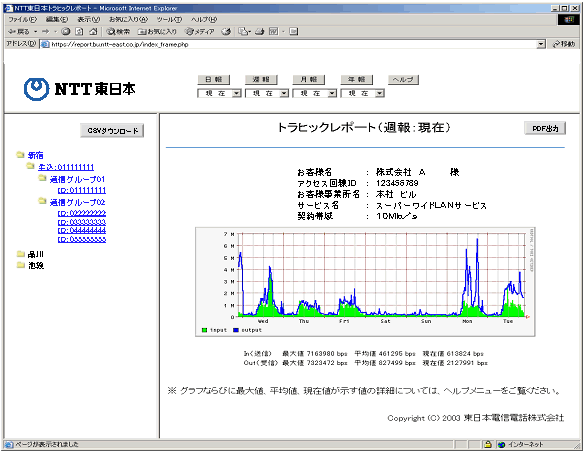Click the security padlock status icon

[488, 444]
